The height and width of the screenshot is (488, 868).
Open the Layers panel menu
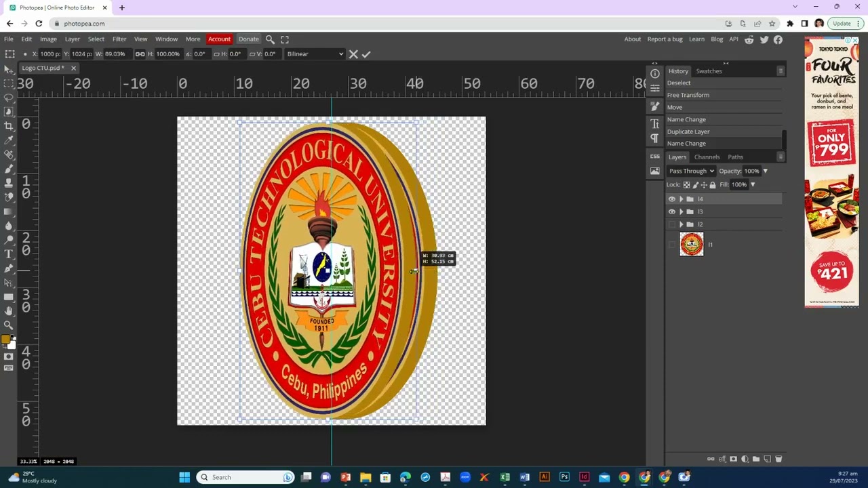coord(781,157)
